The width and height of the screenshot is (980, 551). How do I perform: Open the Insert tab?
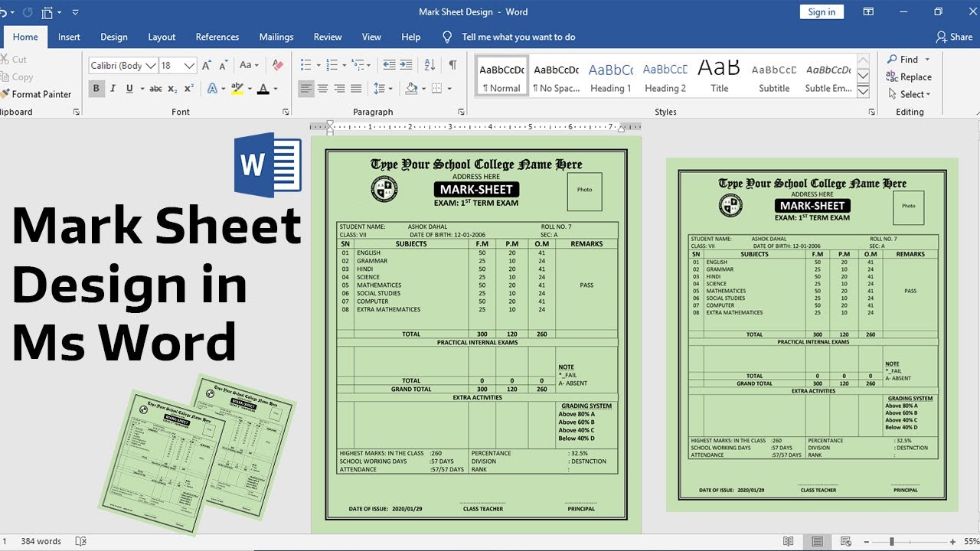(x=69, y=37)
